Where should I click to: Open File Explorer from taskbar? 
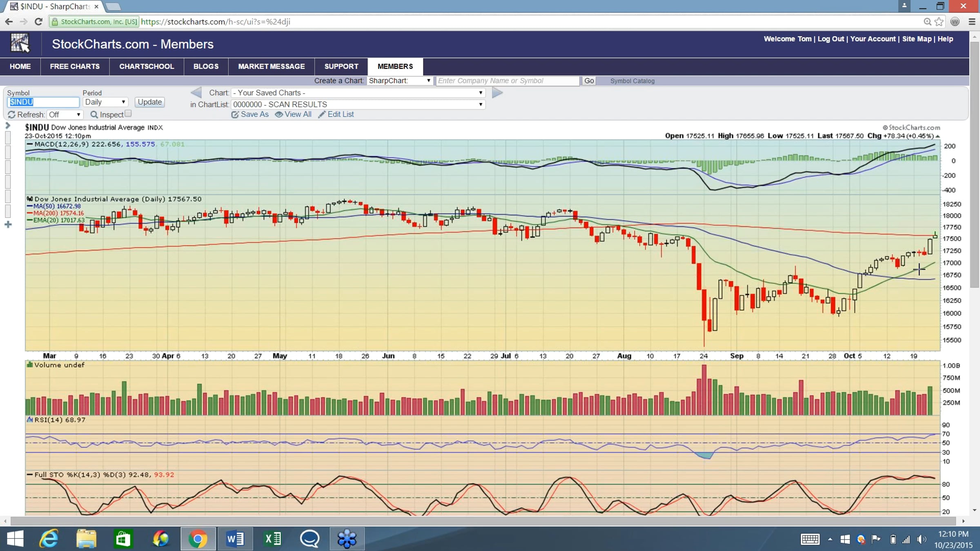point(86,539)
